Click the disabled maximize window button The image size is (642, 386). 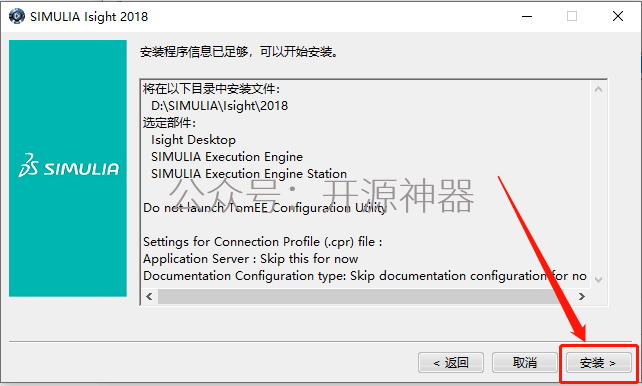click(x=572, y=16)
